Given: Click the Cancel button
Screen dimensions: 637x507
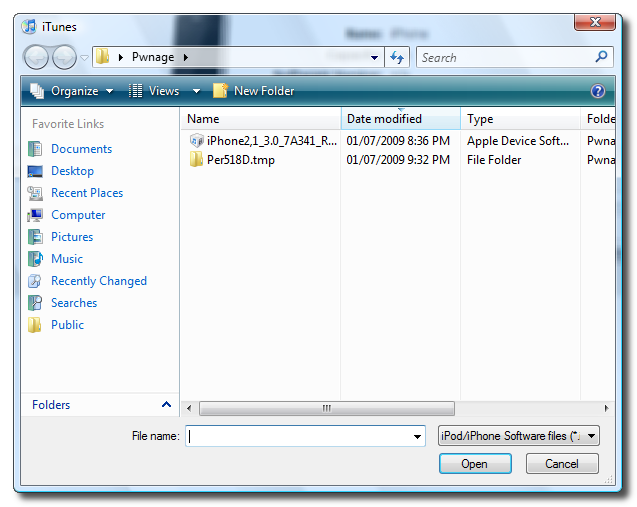Looking at the screenshot, I should tap(562, 464).
